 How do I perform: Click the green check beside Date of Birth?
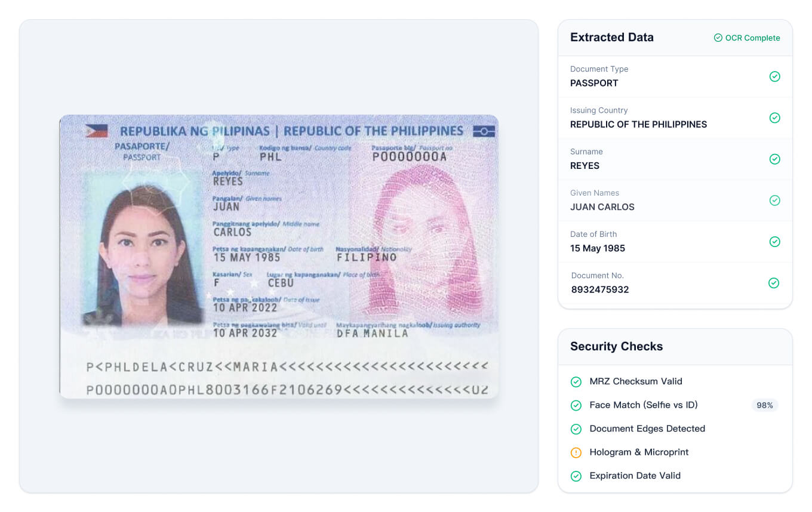click(774, 242)
